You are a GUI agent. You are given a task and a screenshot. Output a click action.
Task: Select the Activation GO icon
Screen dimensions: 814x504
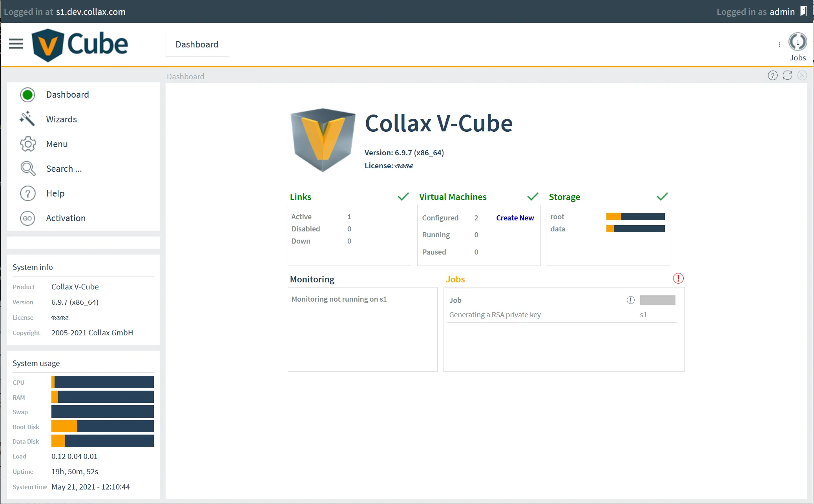tap(27, 218)
